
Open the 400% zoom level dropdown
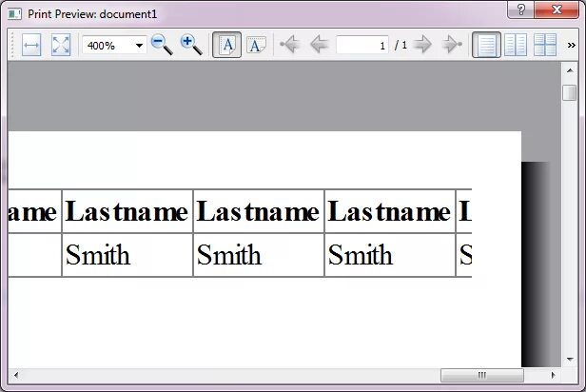[139, 46]
